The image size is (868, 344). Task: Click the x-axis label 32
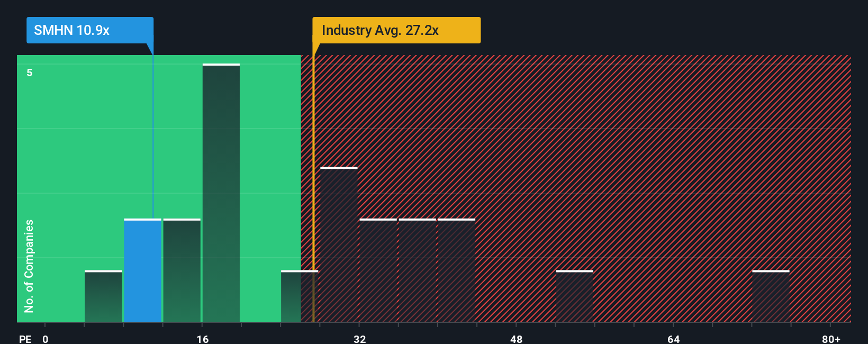click(x=359, y=339)
